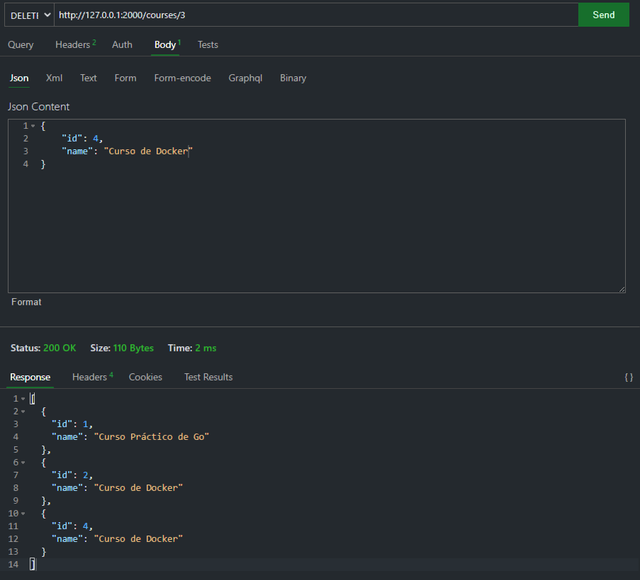Click the request URL input field
Viewport: 640px width, 580px height.
click(316, 15)
